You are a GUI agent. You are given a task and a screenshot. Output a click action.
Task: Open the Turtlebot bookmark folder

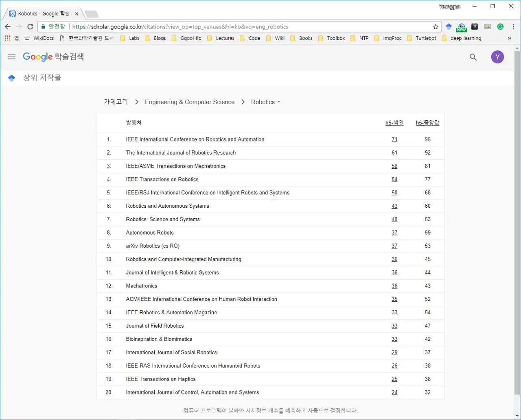421,38
